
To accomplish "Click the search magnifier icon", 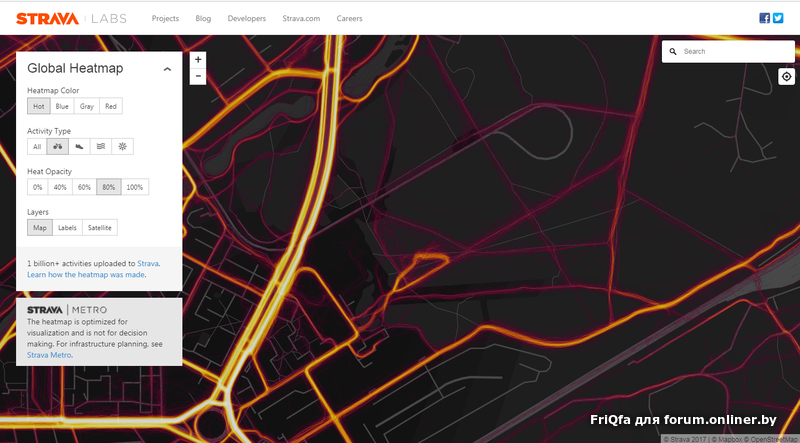I will click(x=673, y=52).
